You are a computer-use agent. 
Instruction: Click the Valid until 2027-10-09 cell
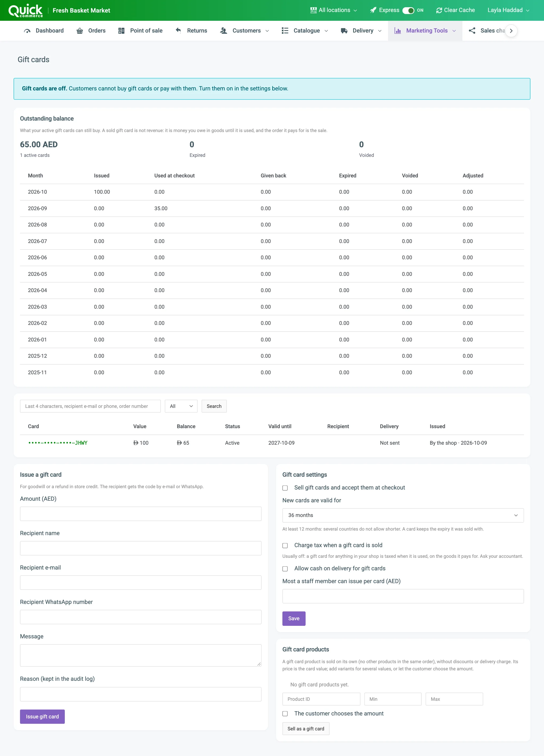point(282,443)
